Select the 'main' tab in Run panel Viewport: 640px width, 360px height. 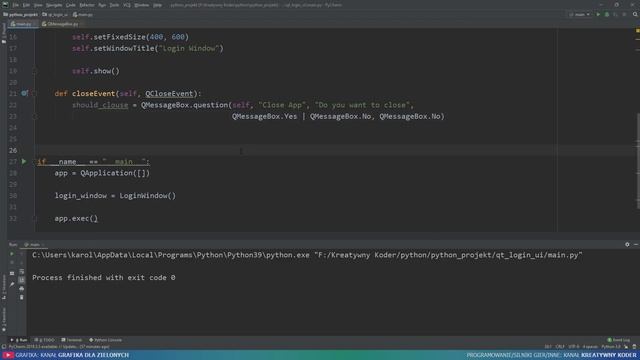[33, 244]
